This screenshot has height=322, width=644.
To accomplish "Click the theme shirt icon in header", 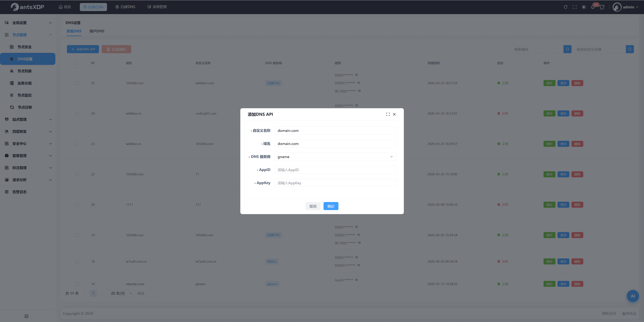I will coord(602,7).
